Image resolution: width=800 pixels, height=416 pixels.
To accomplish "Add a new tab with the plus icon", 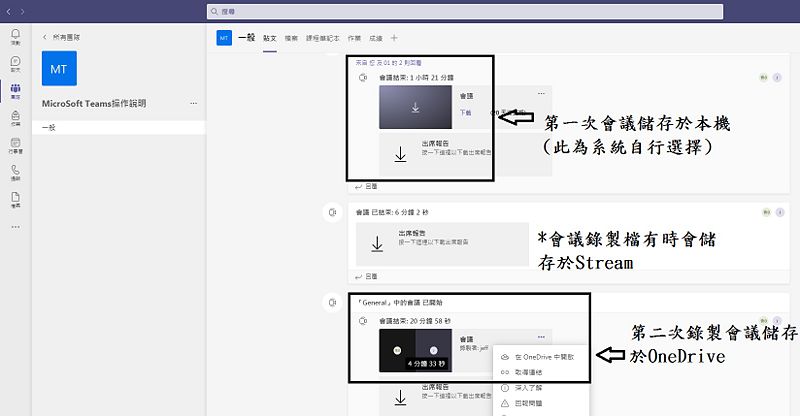I will pos(394,38).
